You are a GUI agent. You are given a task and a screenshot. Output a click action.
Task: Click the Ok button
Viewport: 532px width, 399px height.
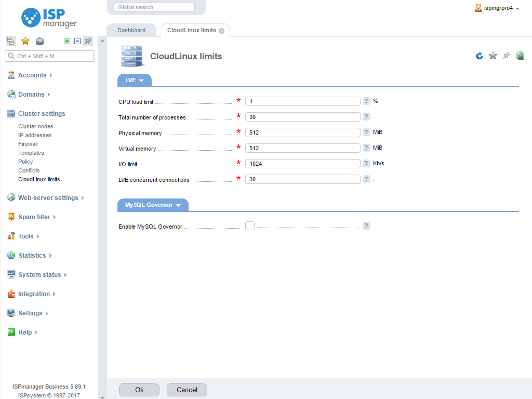(139, 390)
